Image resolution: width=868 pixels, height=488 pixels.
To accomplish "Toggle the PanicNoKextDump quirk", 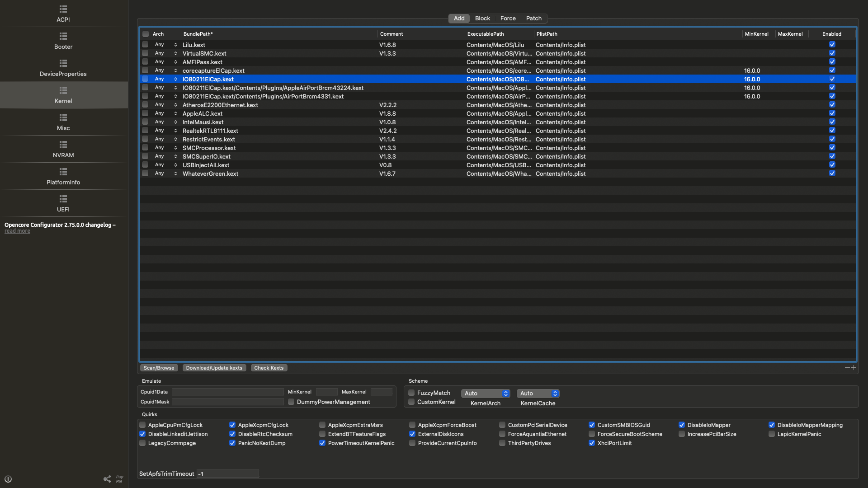I will 232,443.
